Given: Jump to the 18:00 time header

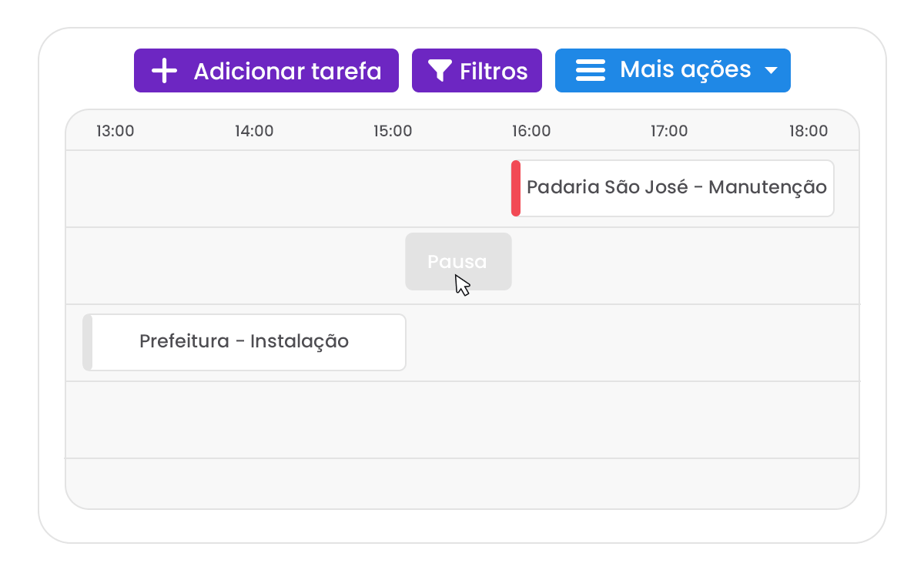Looking at the screenshot, I should coord(808,131).
